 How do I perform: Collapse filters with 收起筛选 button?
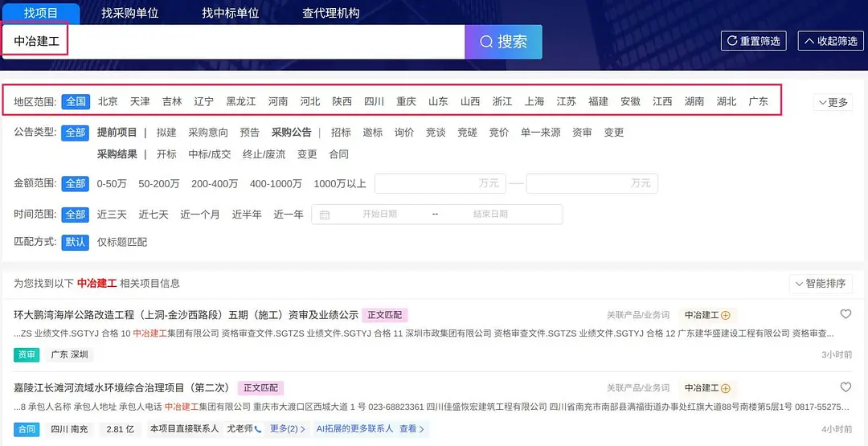tap(830, 41)
